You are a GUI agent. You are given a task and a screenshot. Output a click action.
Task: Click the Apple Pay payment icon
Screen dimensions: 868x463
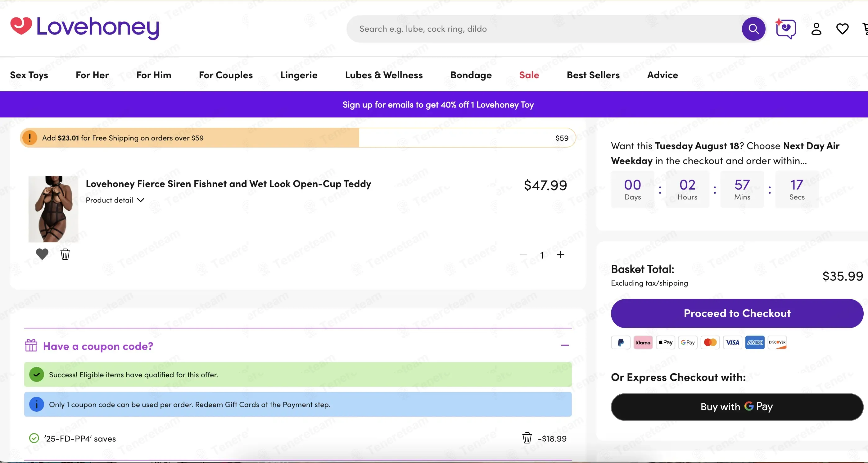click(x=666, y=342)
